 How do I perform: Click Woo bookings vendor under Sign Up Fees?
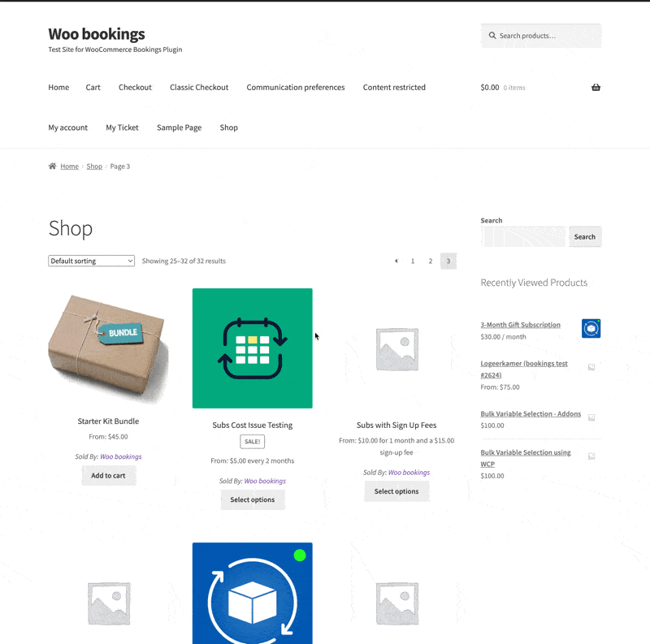[x=409, y=473]
